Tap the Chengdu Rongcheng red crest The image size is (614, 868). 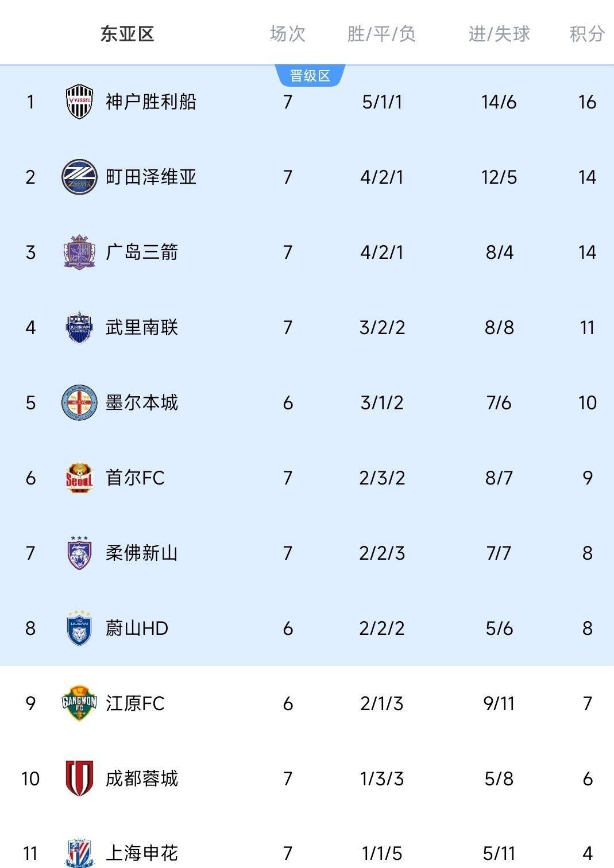(x=79, y=778)
